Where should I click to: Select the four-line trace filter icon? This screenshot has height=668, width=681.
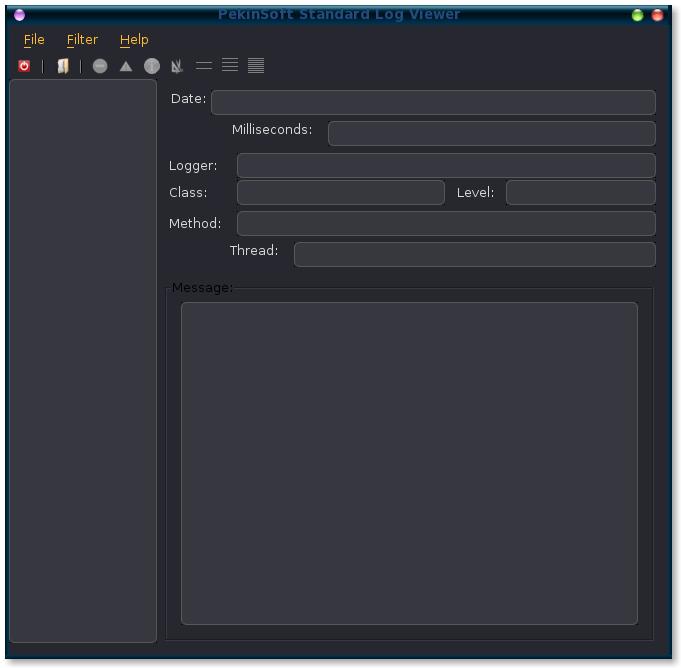click(230, 65)
